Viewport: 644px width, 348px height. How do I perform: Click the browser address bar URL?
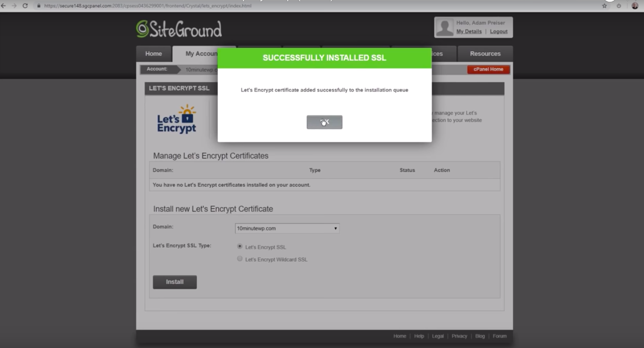[x=146, y=6]
